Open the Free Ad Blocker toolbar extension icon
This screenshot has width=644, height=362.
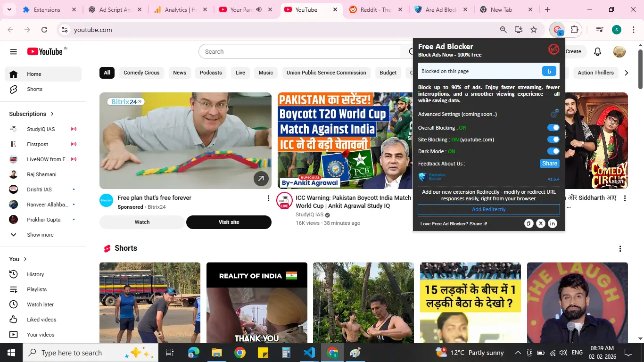pos(557,30)
